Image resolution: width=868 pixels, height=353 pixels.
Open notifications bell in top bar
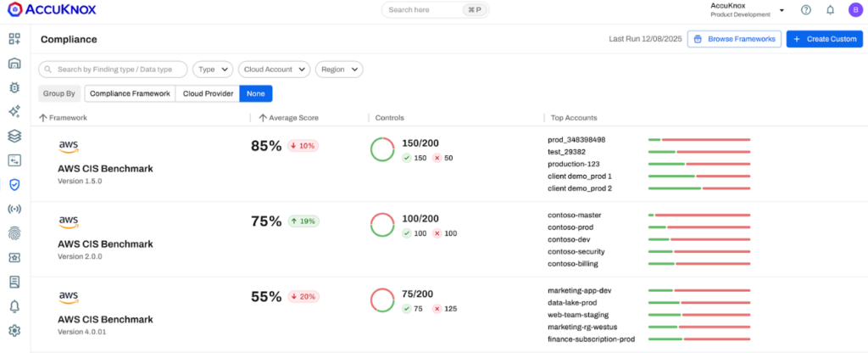830,10
